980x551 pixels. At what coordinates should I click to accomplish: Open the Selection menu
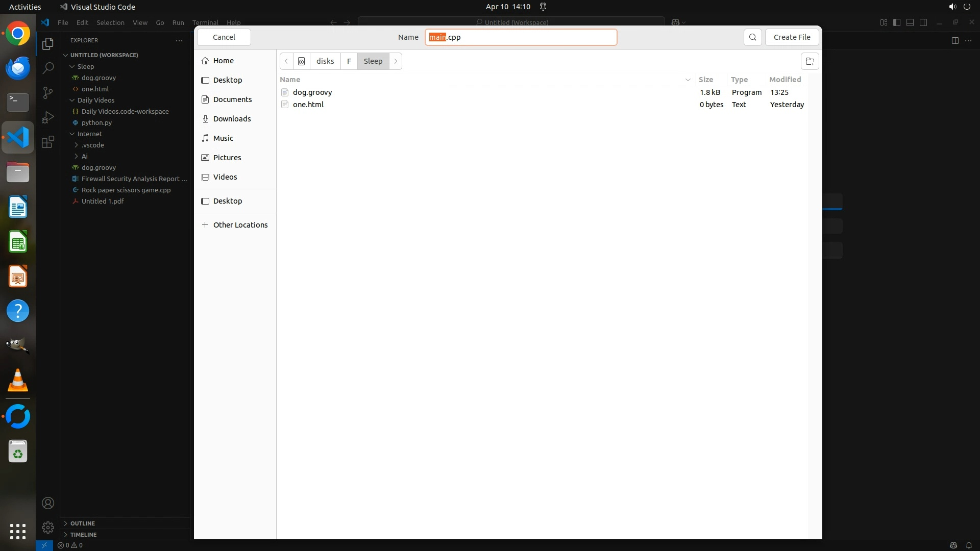coord(110,22)
